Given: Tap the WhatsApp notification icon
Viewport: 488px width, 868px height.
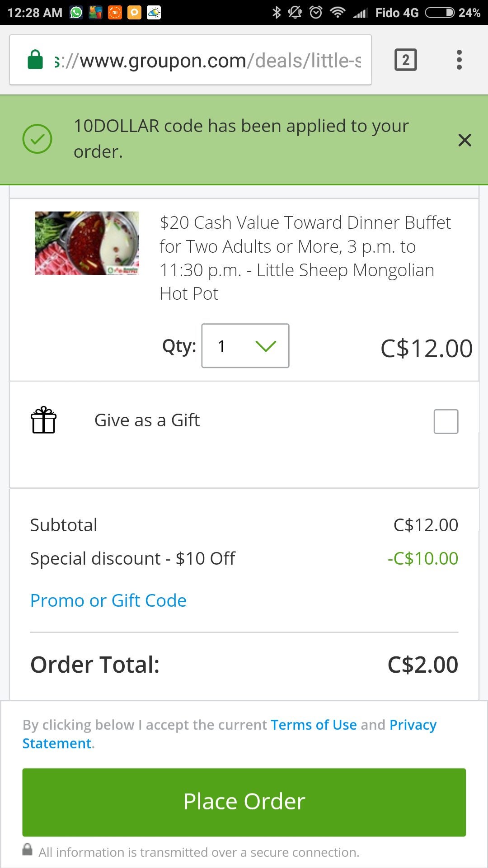Looking at the screenshot, I should (x=76, y=13).
